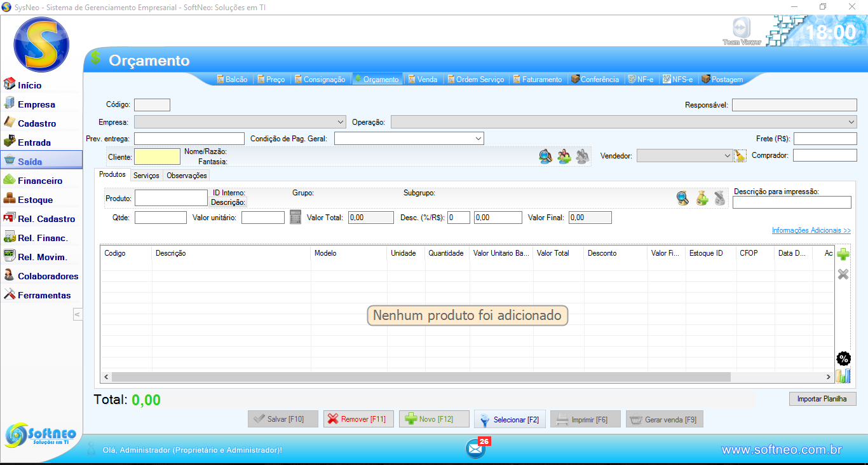Click the green plus icon beside the grid
Screen dimensions: 868x465
point(843,255)
